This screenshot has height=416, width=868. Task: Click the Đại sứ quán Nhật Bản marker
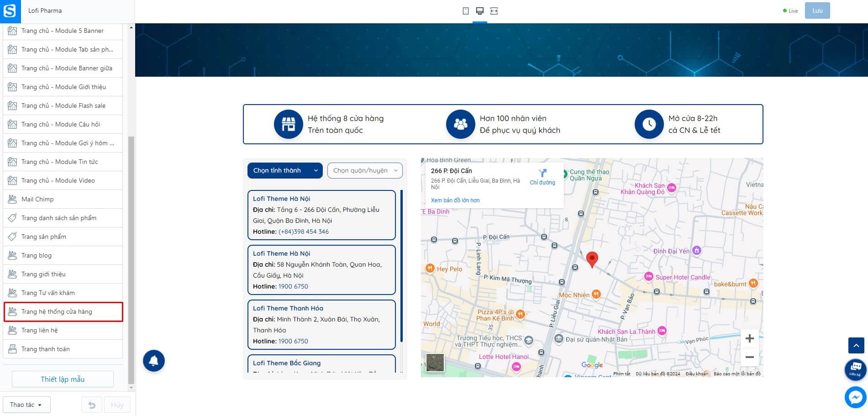(x=559, y=338)
